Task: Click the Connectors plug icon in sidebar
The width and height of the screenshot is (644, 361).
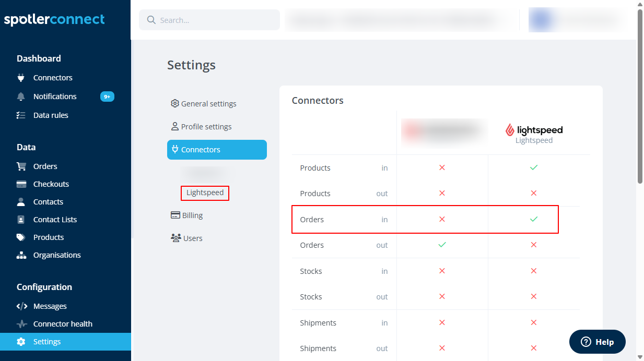Action: 21,78
